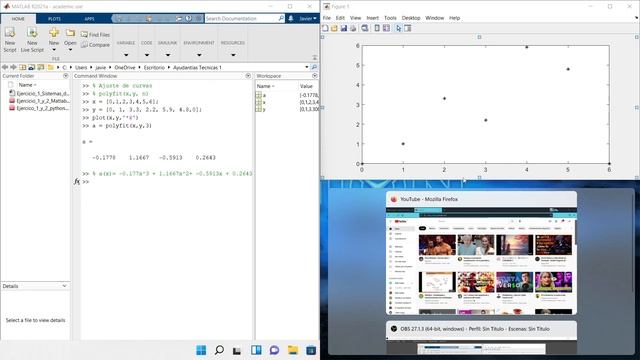Open the address bar path history dropdown
Screen dimensions: 640x360
[x=307, y=67]
